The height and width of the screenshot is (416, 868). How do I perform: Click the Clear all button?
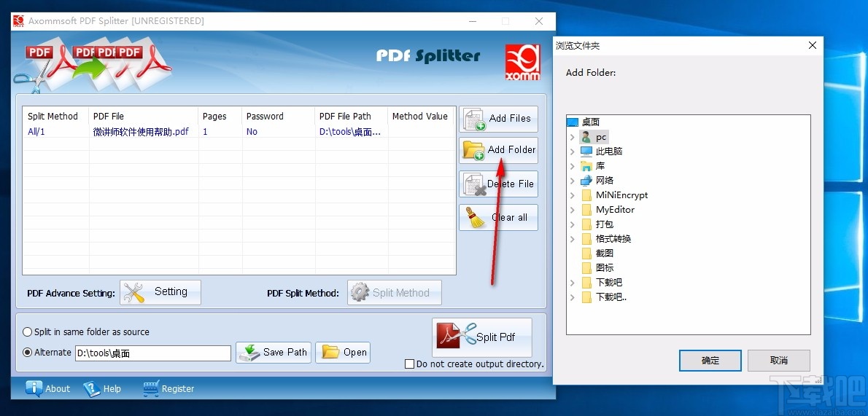click(498, 217)
